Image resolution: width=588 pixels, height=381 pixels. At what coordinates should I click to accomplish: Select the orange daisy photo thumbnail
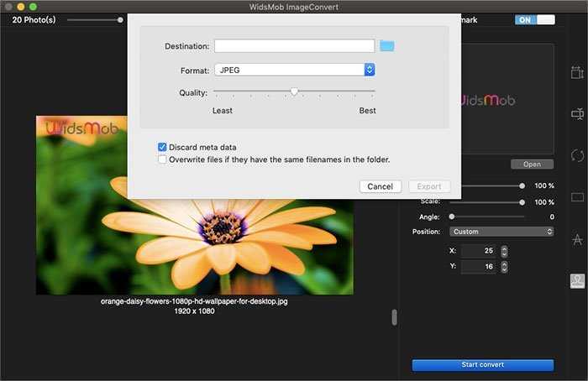tap(194, 205)
